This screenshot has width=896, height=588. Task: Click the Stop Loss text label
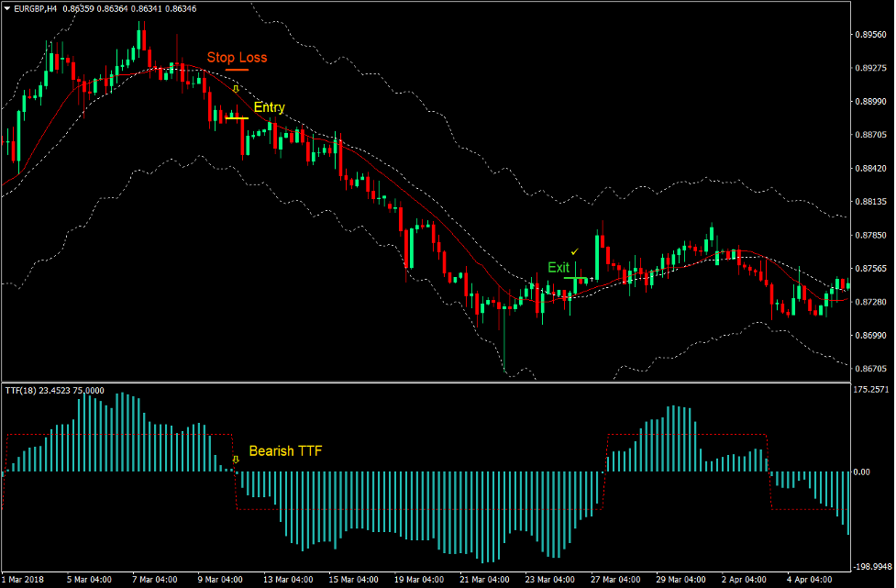237,57
